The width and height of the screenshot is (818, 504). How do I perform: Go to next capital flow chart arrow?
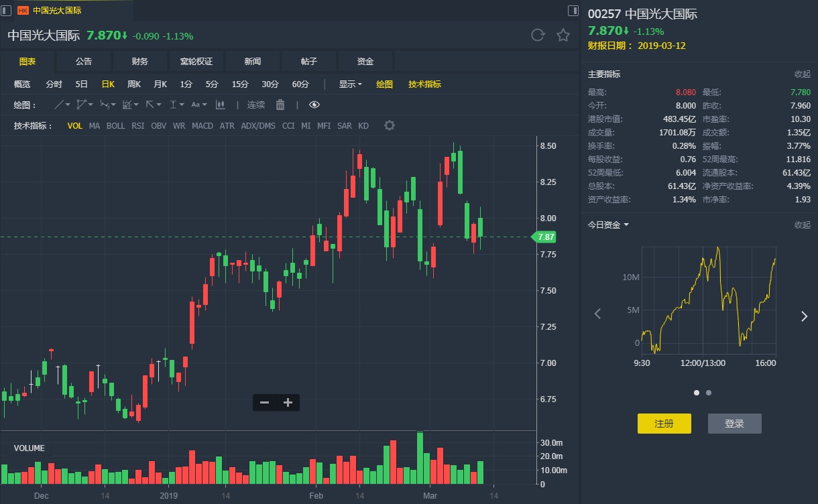click(804, 316)
